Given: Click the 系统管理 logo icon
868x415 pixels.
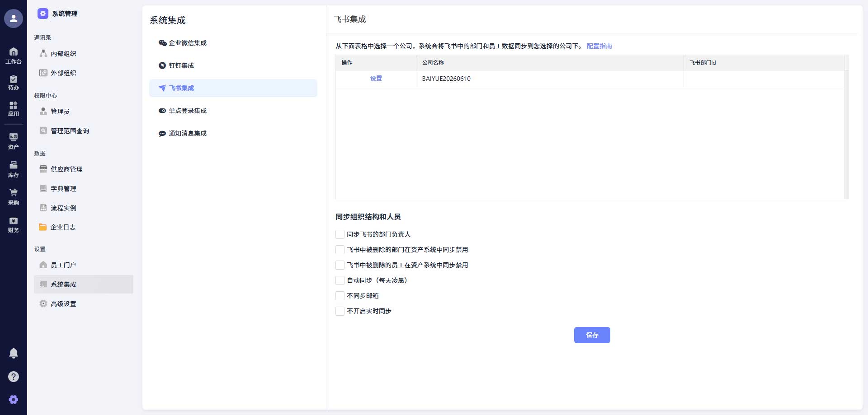Looking at the screenshot, I should point(43,14).
